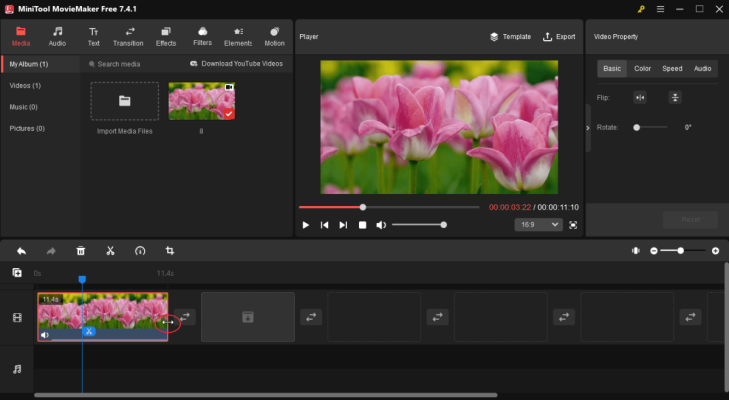Flip the video horizontally
The width and height of the screenshot is (729, 400).
[640, 98]
